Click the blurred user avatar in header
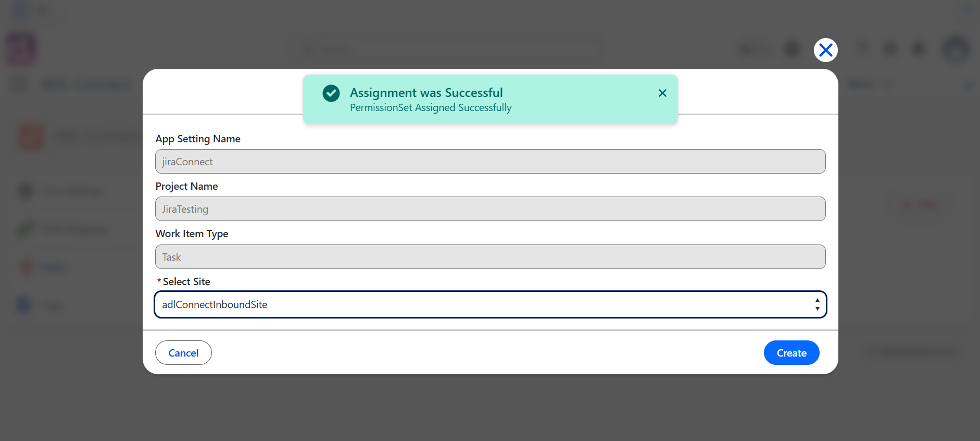The height and width of the screenshot is (441, 980). pos(956,50)
